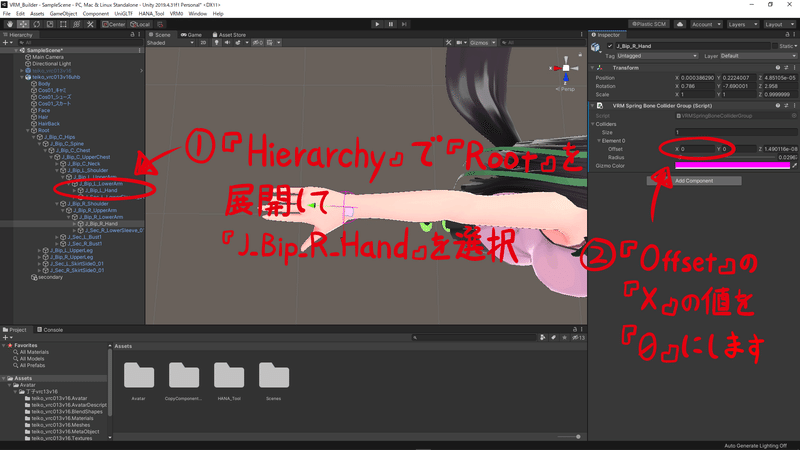
Task: Select the Rect tool
Action: tap(63, 24)
